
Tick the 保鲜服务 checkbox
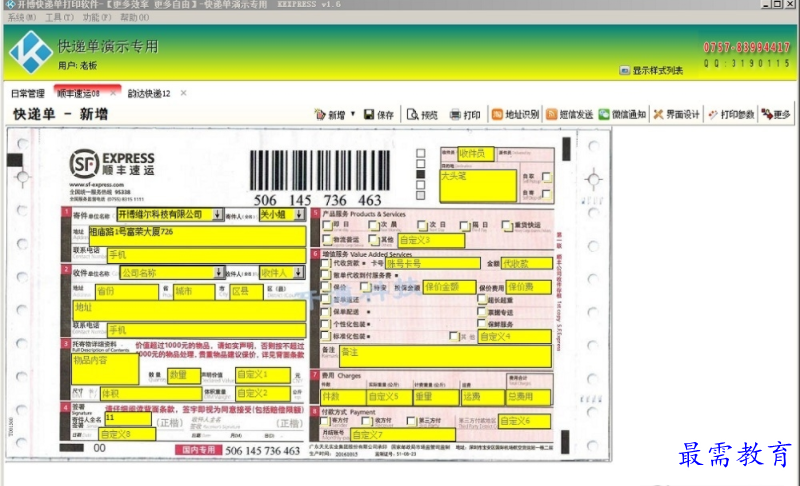(x=482, y=323)
